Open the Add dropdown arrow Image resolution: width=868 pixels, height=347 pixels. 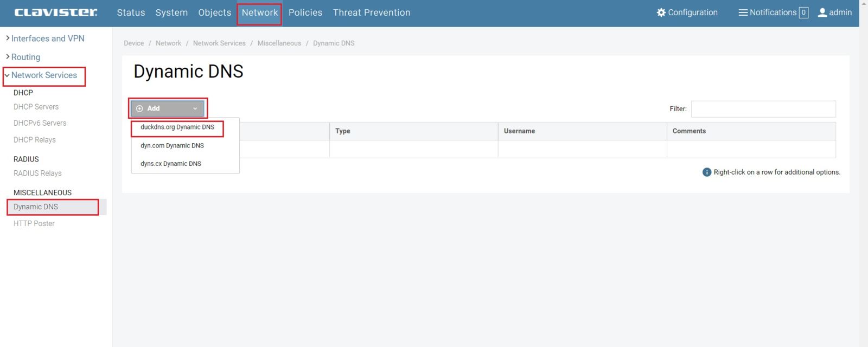[195, 108]
